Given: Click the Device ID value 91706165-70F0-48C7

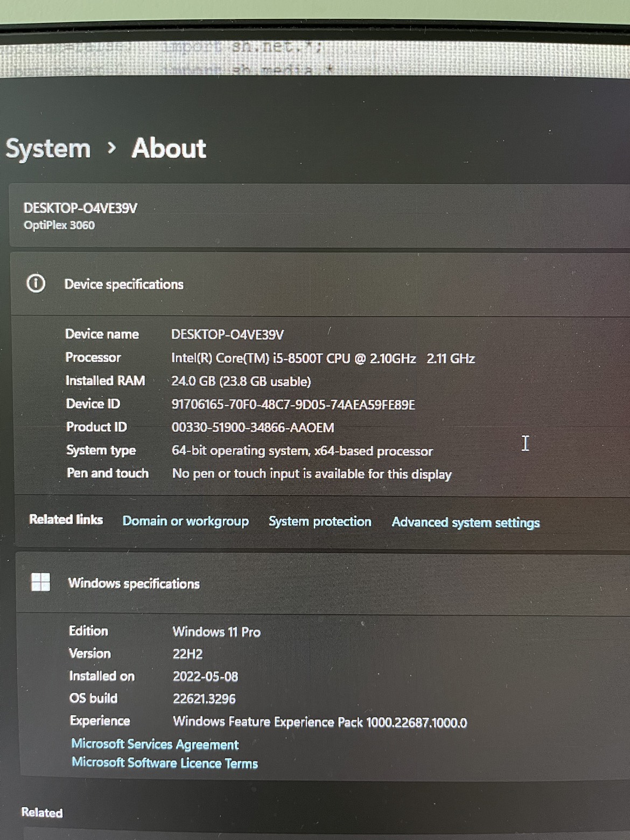Looking at the screenshot, I should point(293,405).
